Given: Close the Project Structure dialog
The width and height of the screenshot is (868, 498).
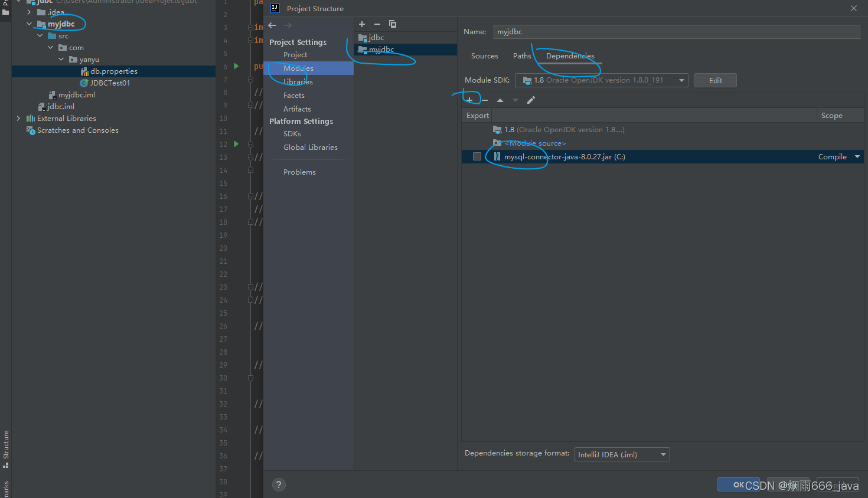Looking at the screenshot, I should pos(854,8).
